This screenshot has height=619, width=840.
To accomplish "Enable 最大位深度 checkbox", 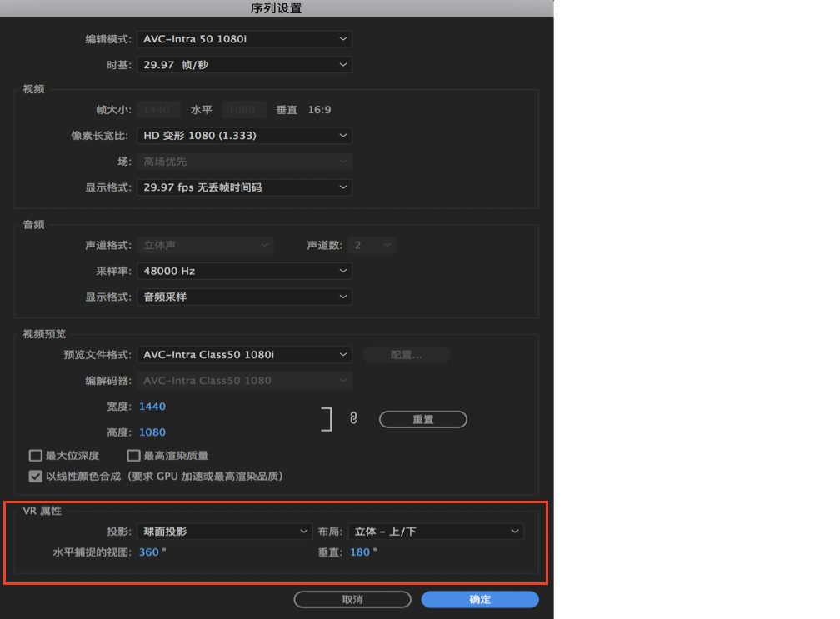I will tap(35, 455).
